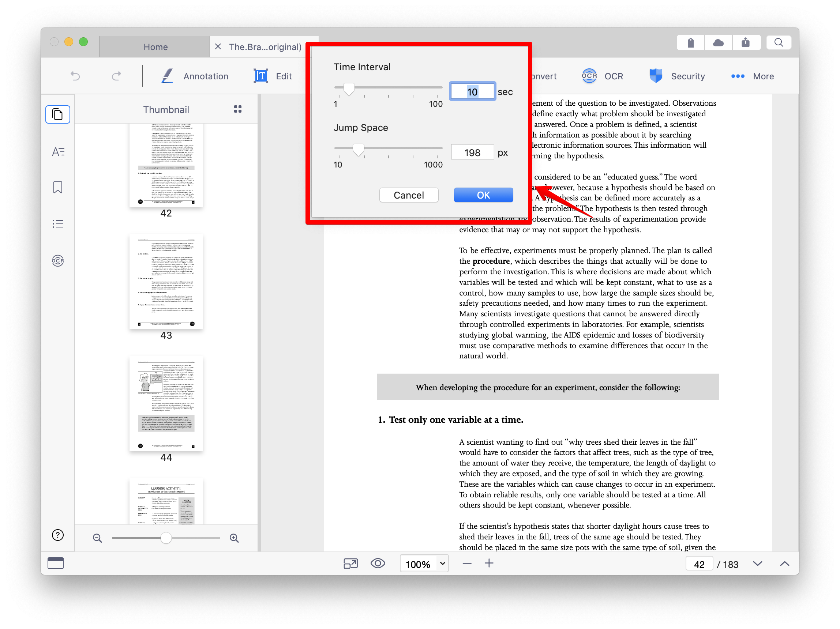
Task: Click the help question mark icon
Action: 58,535
